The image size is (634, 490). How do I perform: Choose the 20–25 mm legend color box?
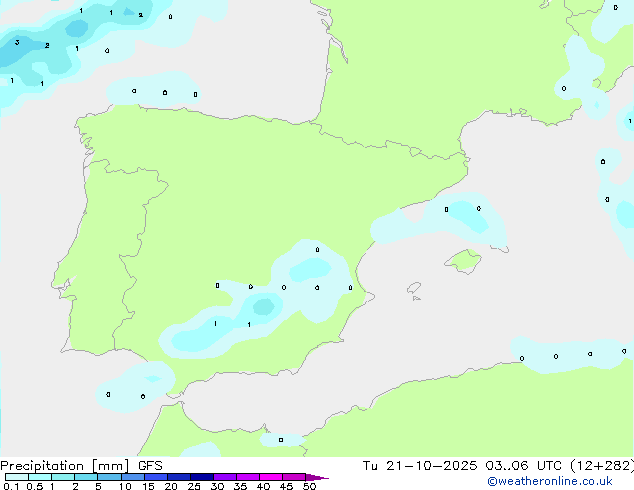[179, 477]
